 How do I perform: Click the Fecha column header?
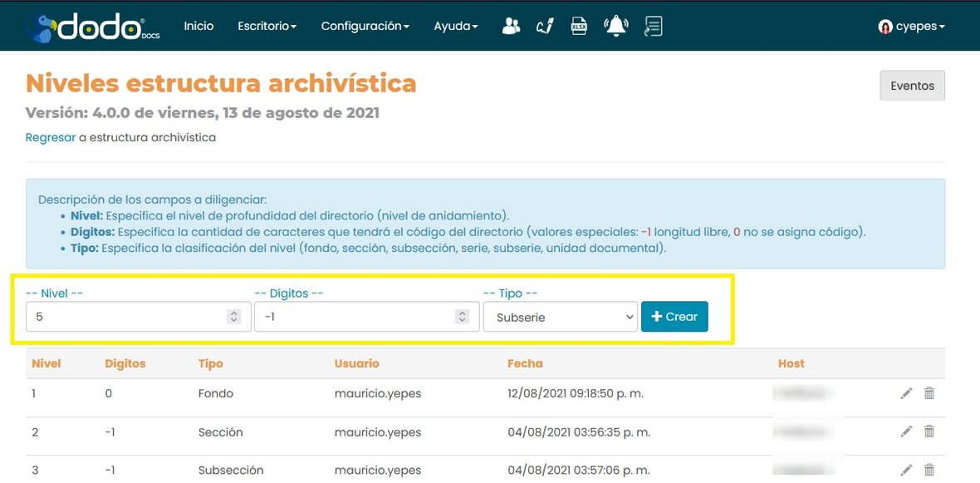pos(525,363)
